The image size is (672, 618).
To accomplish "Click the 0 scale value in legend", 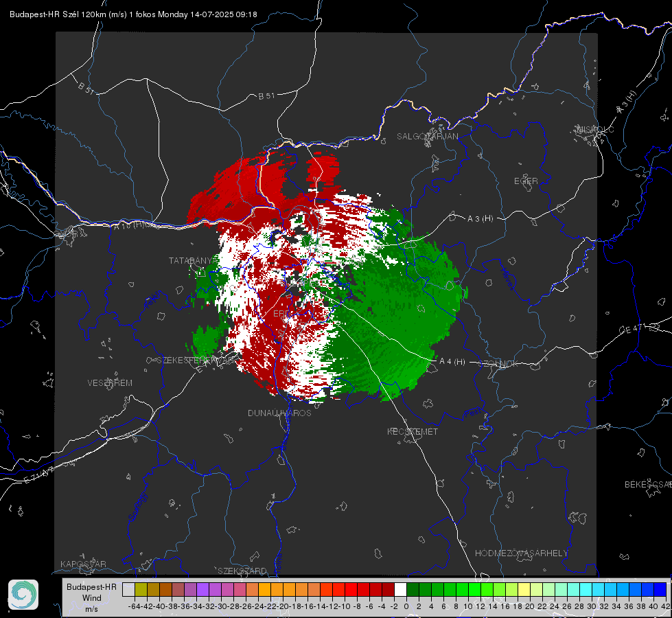I will coord(406,606).
